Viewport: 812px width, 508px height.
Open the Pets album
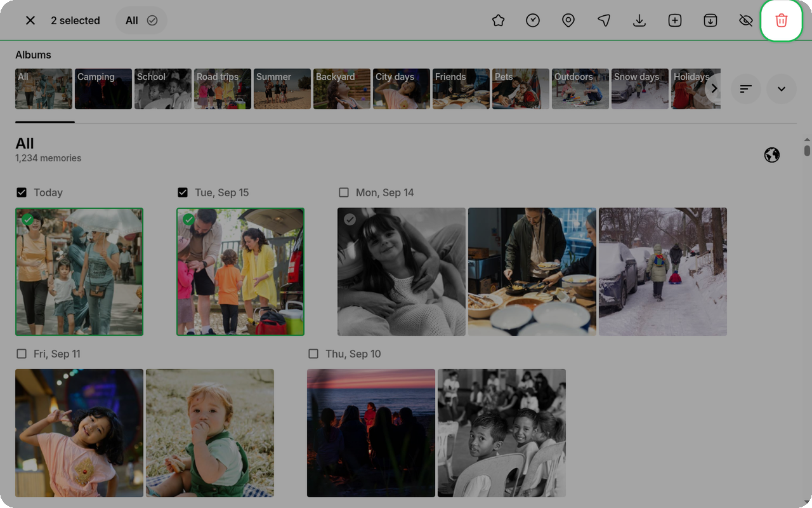tap(521, 89)
